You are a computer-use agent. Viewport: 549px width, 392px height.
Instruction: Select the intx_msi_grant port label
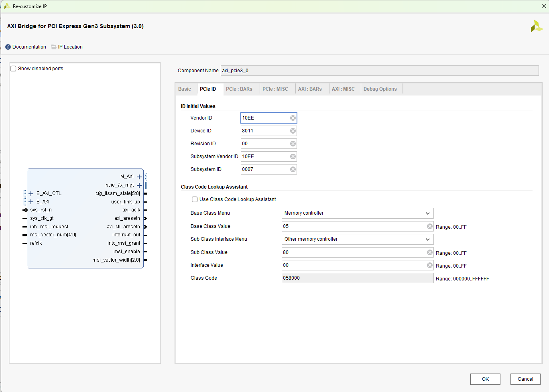click(124, 243)
